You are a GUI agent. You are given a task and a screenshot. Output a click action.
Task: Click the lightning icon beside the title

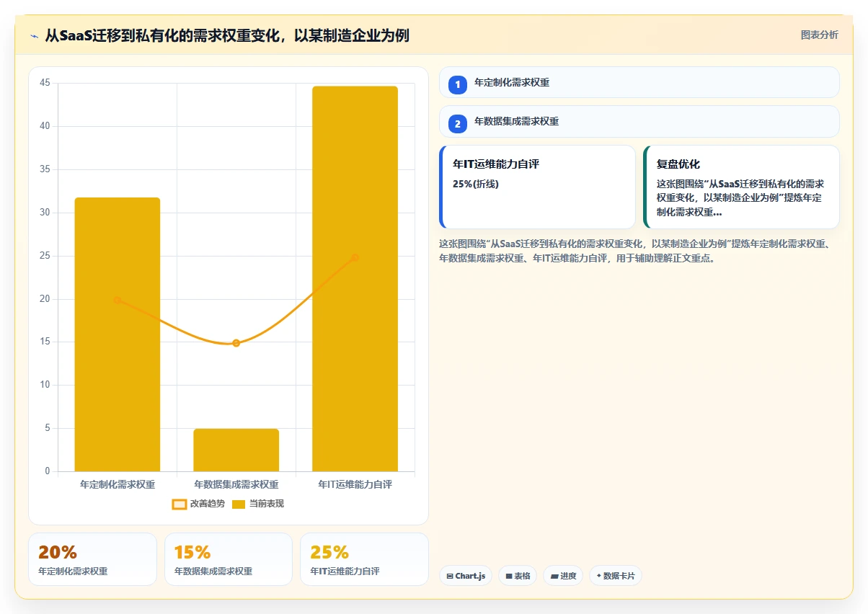(35, 35)
